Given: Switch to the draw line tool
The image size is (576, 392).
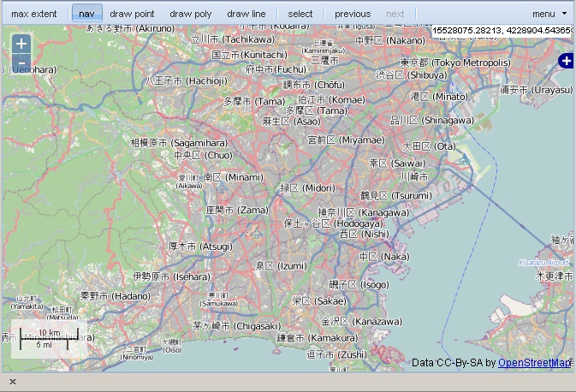Looking at the screenshot, I should (x=246, y=14).
